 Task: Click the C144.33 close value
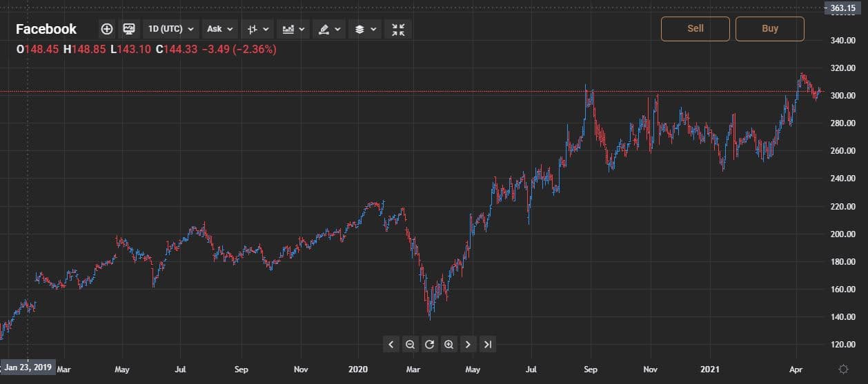pyautogui.click(x=177, y=50)
